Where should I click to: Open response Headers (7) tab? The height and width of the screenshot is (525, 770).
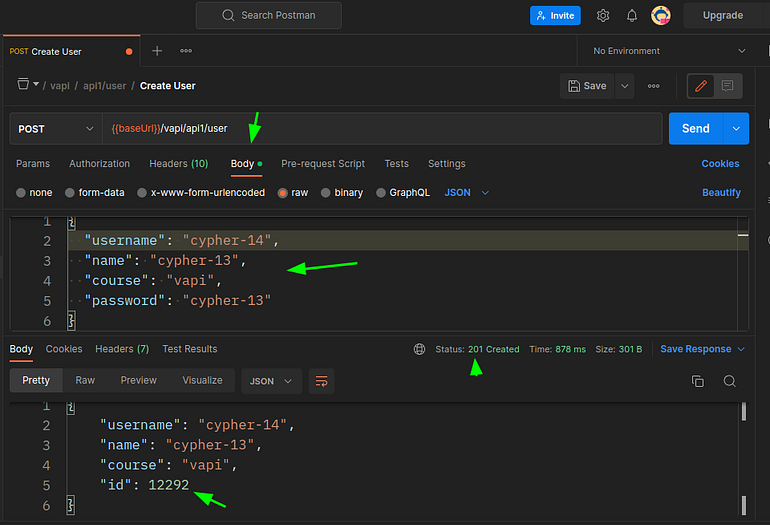point(122,349)
